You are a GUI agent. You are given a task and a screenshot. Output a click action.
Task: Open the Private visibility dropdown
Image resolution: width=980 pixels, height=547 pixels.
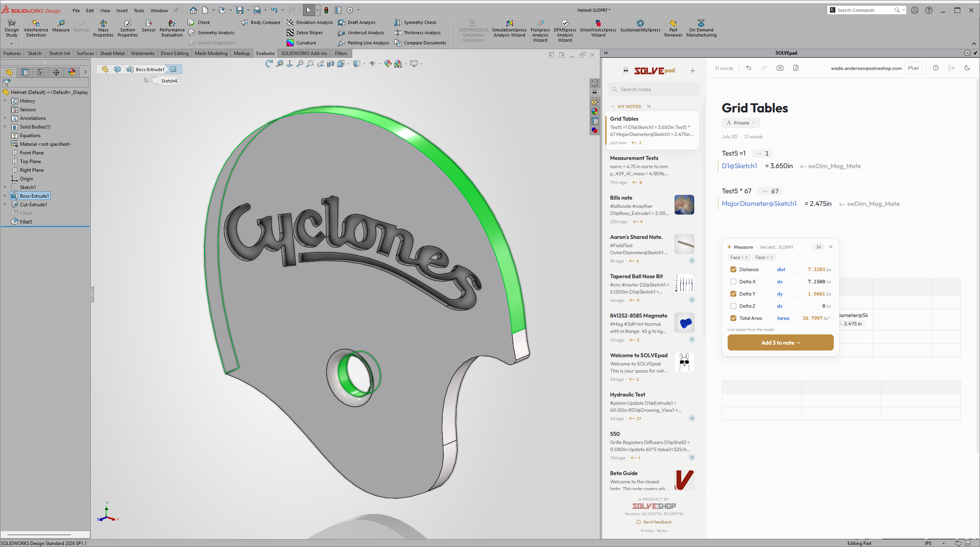click(741, 123)
